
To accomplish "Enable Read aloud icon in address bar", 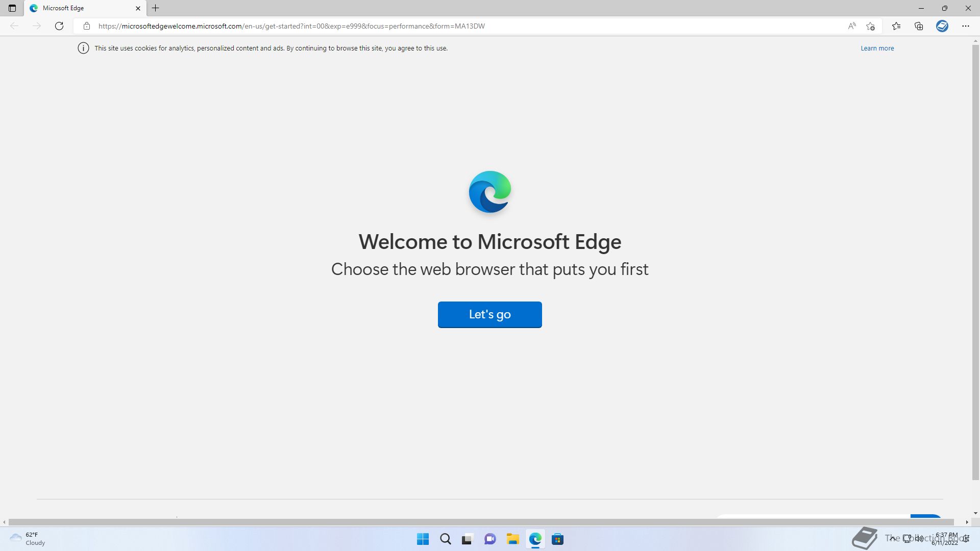I will 852,26.
